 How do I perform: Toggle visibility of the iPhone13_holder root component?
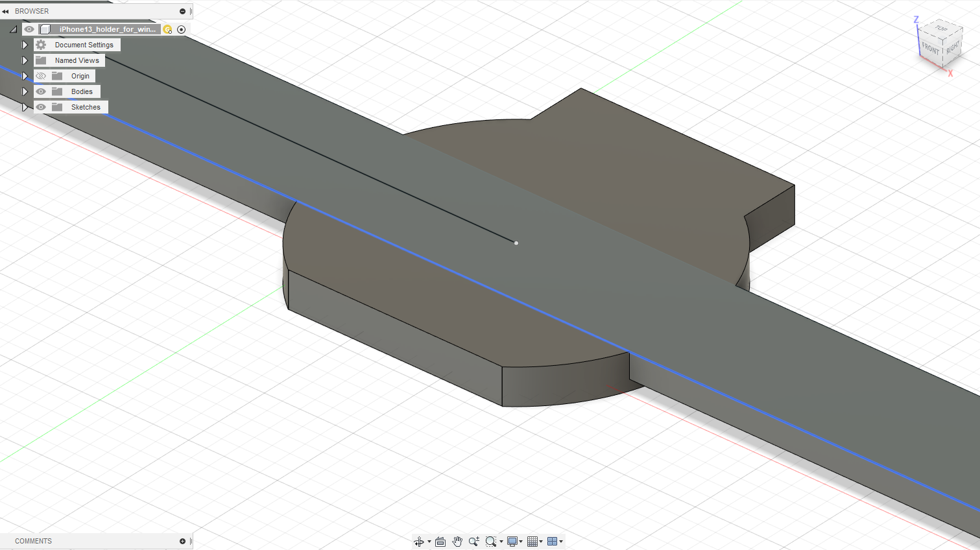(x=29, y=29)
